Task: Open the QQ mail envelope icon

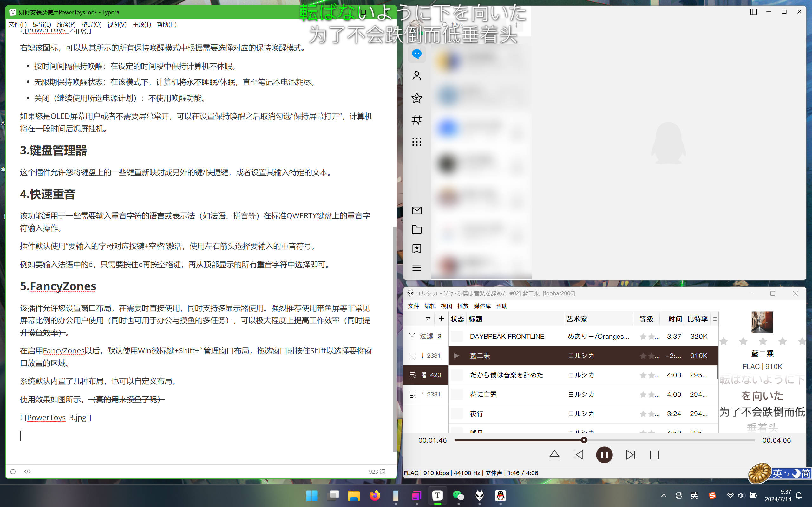Action: (x=416, y=210)
